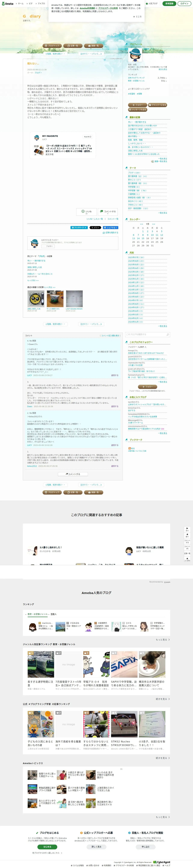Screen dimensions: 193x868
Task: Click floating 記事一覧 side button
Action: pos(187,553)
